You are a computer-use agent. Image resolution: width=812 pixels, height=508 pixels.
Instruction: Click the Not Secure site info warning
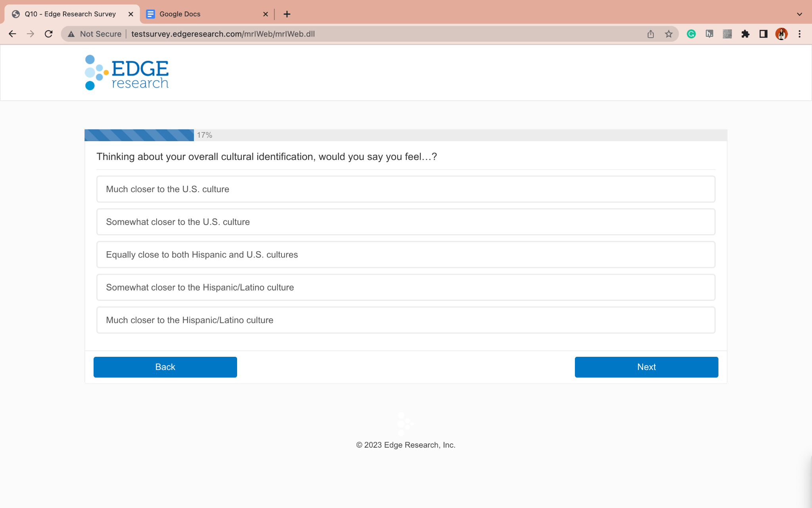click(x=95, y=34)
